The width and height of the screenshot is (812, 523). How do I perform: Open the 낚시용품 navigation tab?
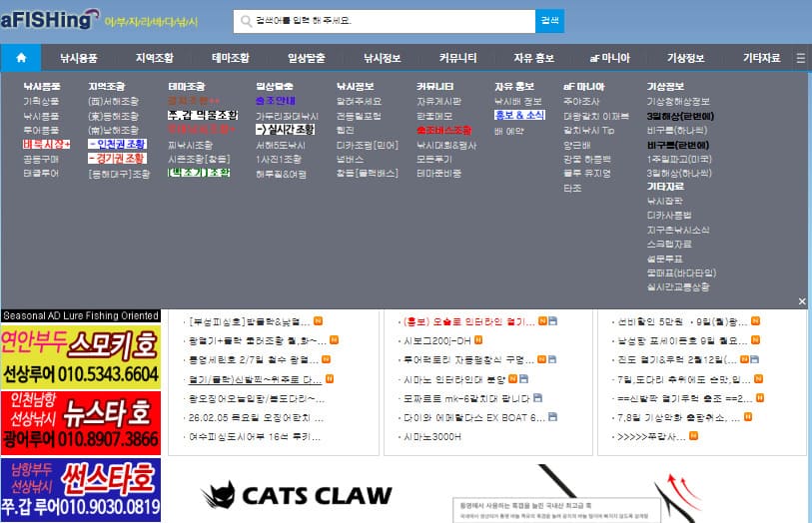point(78,58)
